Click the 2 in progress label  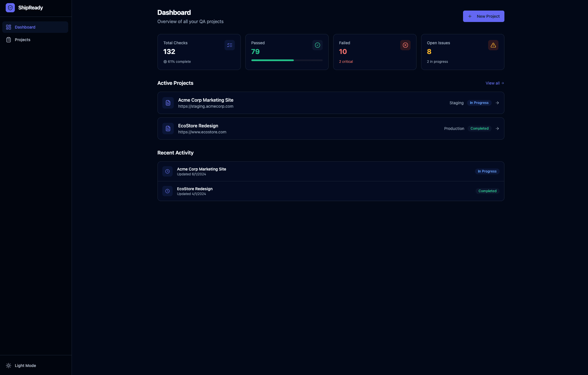(437, 62)
